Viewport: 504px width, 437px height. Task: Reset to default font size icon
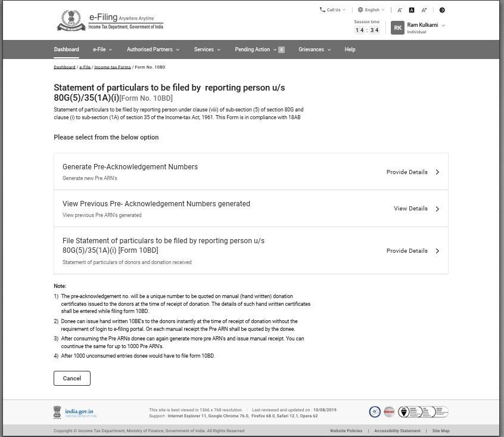tap(412, 10)
